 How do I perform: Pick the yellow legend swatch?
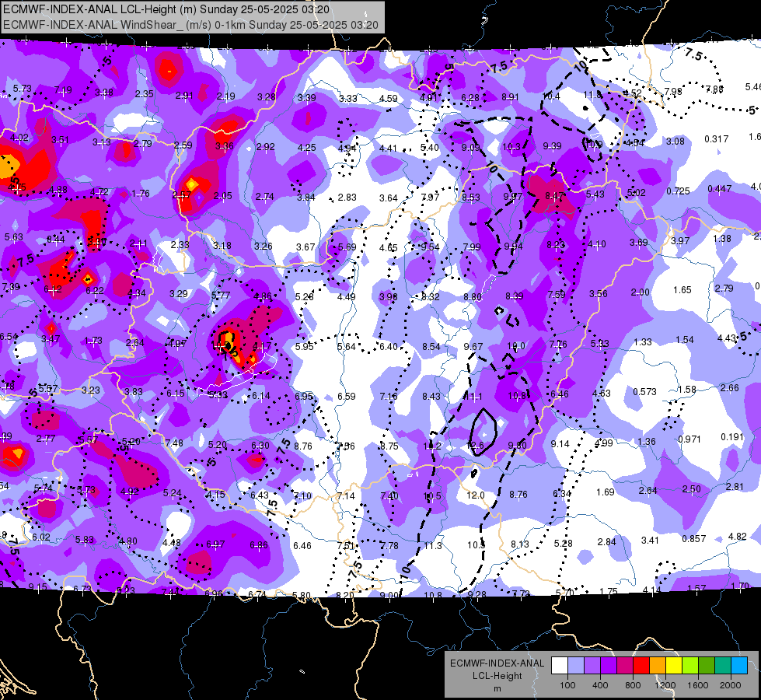674,666
